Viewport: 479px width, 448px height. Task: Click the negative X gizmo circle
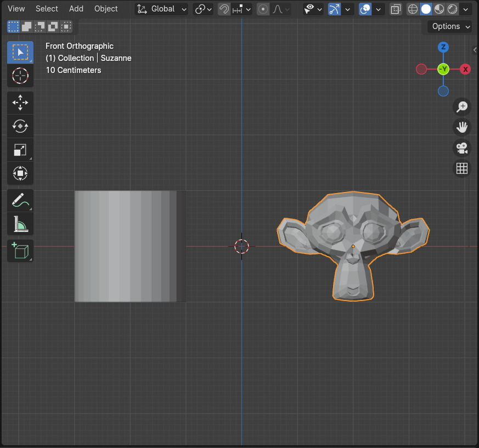point(421,69)
